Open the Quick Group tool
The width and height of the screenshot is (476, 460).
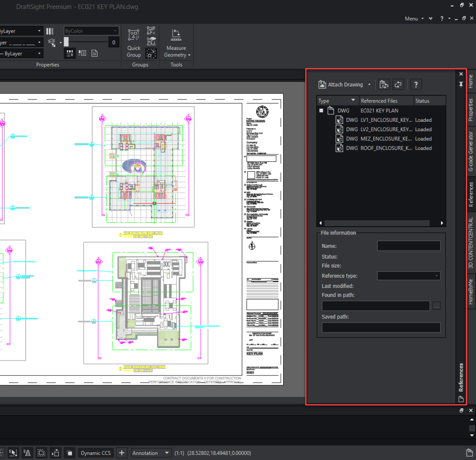click(133, 42)
